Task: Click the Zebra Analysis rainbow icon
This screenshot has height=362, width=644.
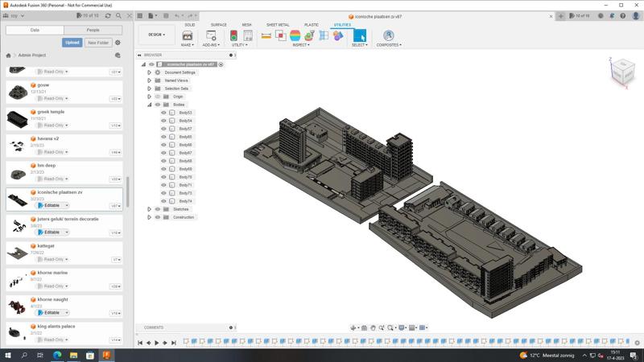Action: 295,35
